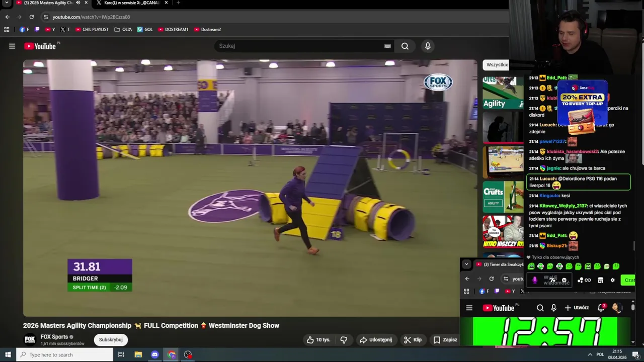Viewport: 644px width, 362px height.
Task: Expand the tab search dropdown in Timer window
Action: tap(466, 264)
